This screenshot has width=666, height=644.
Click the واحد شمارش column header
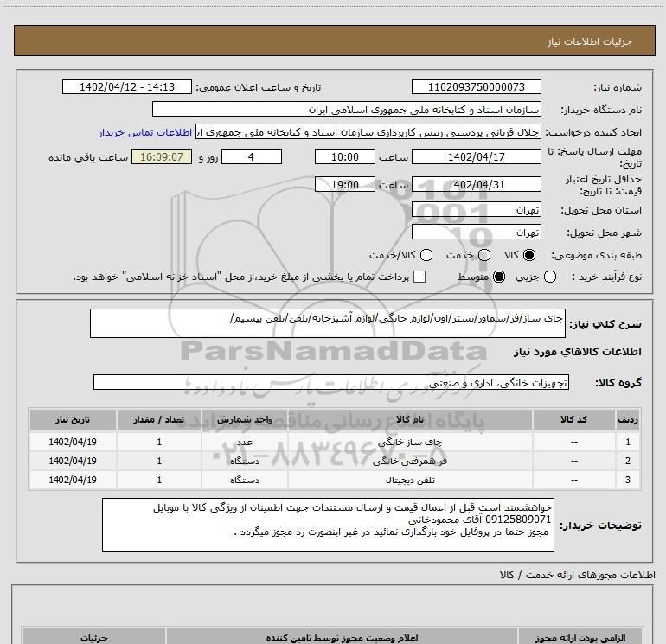(x=245, y=420)
